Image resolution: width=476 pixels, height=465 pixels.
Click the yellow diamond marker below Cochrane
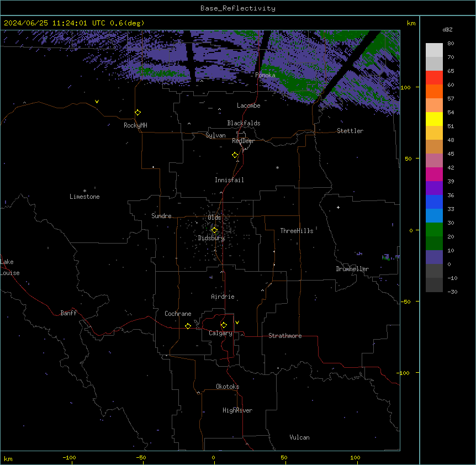[188, 326]
